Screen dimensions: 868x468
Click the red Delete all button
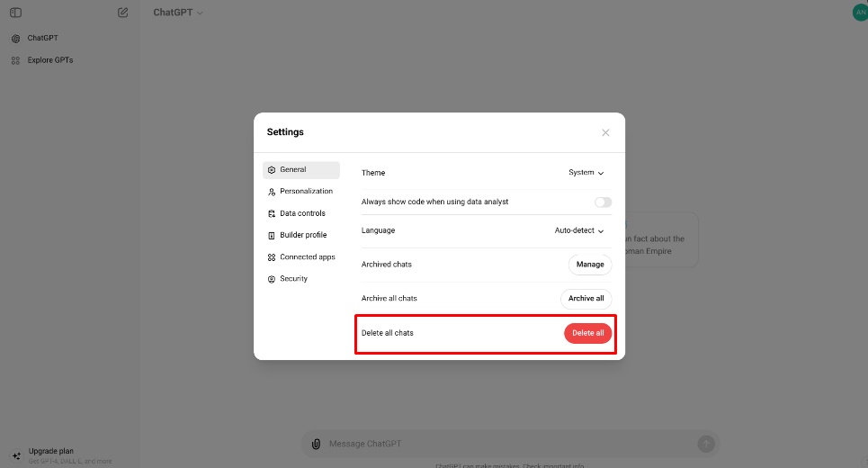[x=588, y=333]
